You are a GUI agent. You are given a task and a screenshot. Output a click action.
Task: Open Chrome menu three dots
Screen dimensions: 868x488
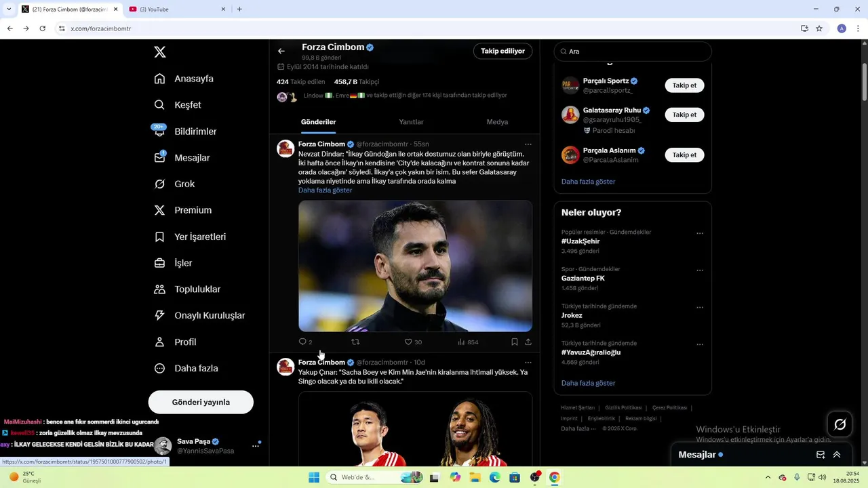pyautogui.click(x=859, y=28)
